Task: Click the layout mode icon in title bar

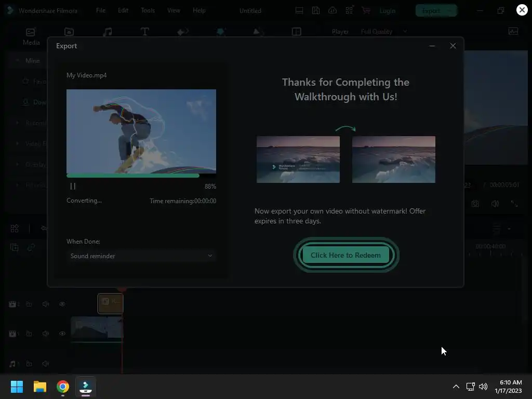Action: pos(299,10)
